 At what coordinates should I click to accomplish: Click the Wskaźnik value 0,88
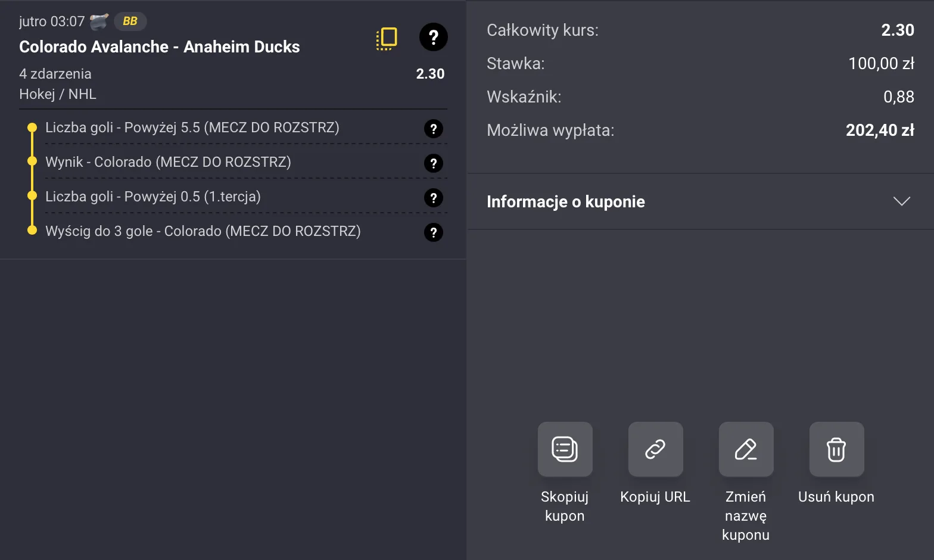click(x=899, y=97)
